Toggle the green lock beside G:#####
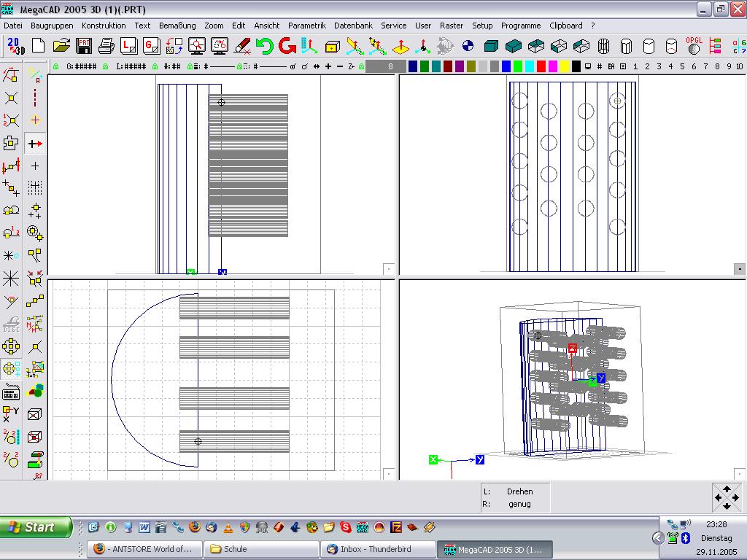Screen dimensions: 747x560 tap(55, 66)
